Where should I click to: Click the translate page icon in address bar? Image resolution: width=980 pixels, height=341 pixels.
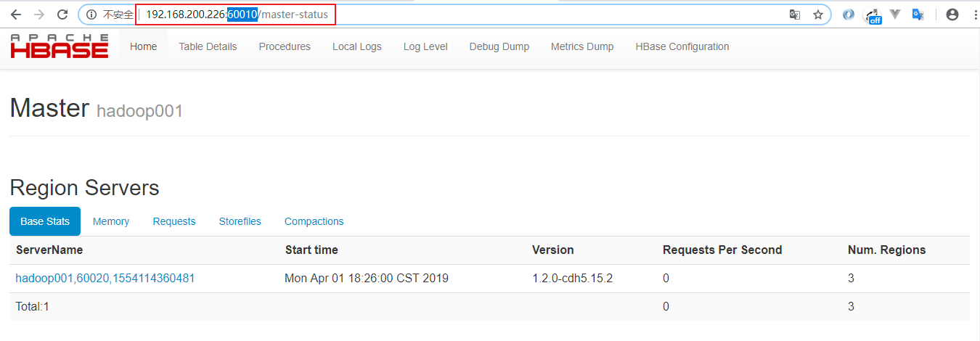pos(795,15)
